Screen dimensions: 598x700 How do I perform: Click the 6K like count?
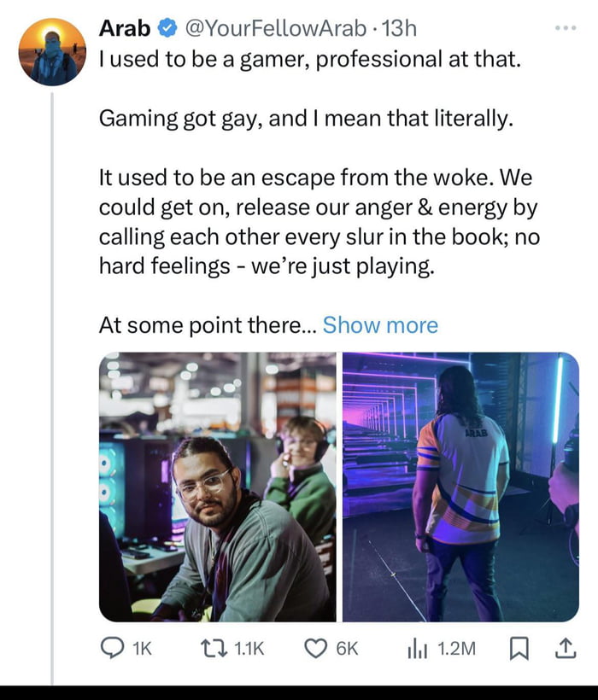346,649
